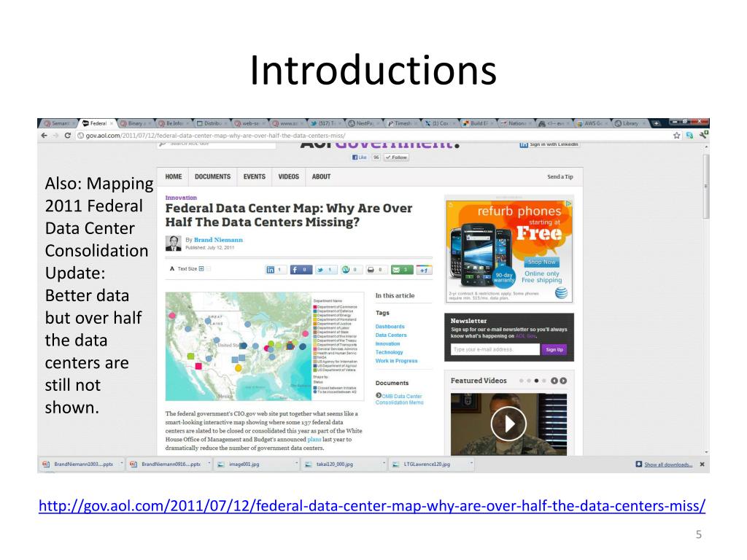This screenshot has width=747, height=560.
Task: Share the article on StumbleUpon
Action: coord(351,270)
